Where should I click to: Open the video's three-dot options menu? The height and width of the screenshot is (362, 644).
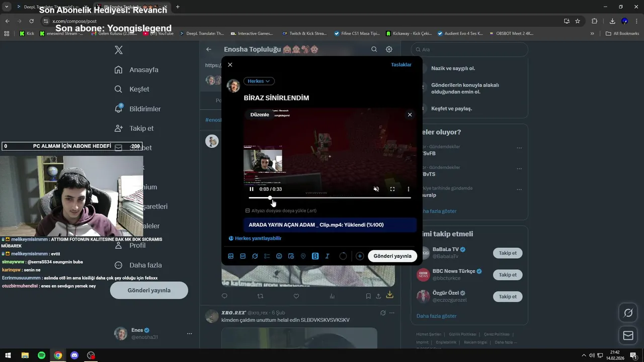click(x=409, y=189)
